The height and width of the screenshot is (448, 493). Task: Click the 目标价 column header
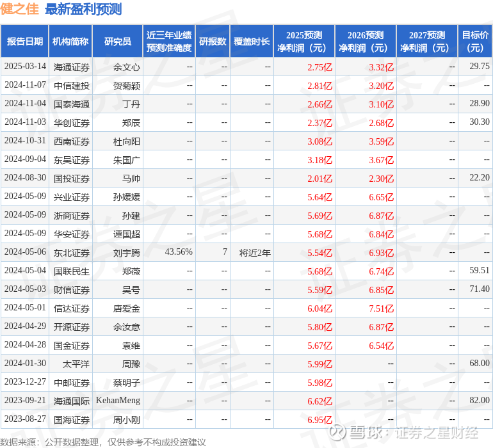click(475, 41)
